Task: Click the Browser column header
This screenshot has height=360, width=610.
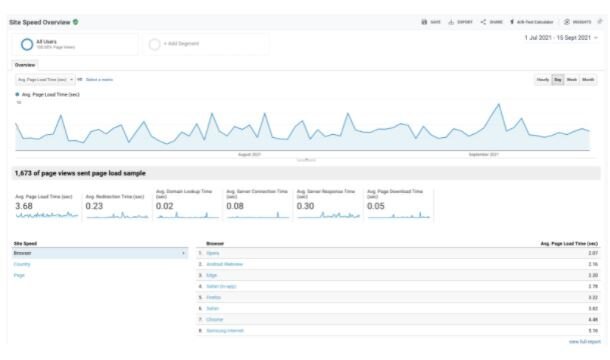Action: coord(215,244)
